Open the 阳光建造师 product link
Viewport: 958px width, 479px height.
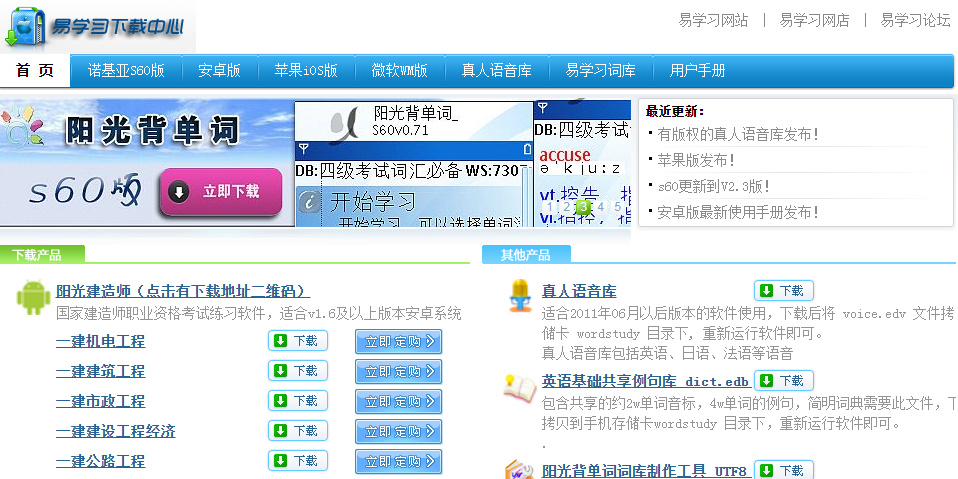pyautogui.click(x=182, y=291)
